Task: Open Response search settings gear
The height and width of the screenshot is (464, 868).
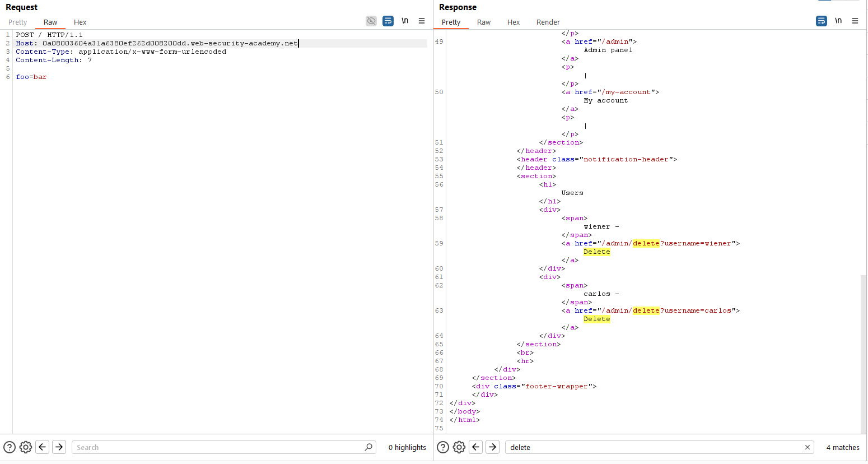Action: tap(459, 447)
